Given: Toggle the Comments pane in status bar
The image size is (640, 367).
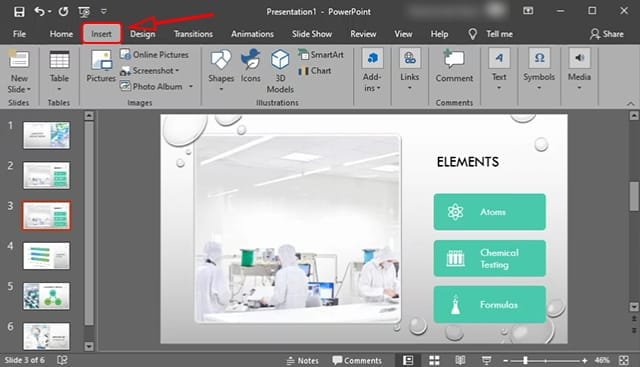Looking at the screenshot, I should click(357, 360).
